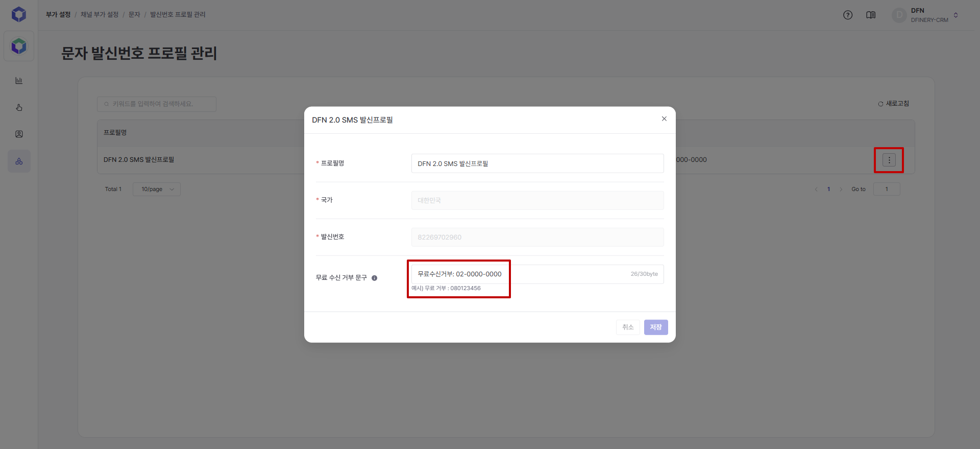Click the 새로고침 refresh button
980x449 pixels.
[x=893, y=104]
